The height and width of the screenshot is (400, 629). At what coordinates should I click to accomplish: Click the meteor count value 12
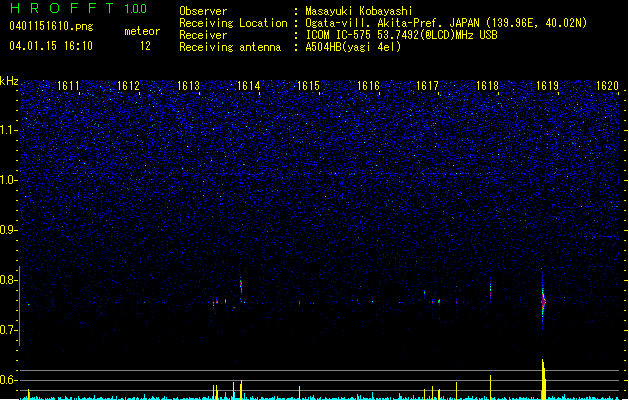pyautogui.click(x=145, y=46)
